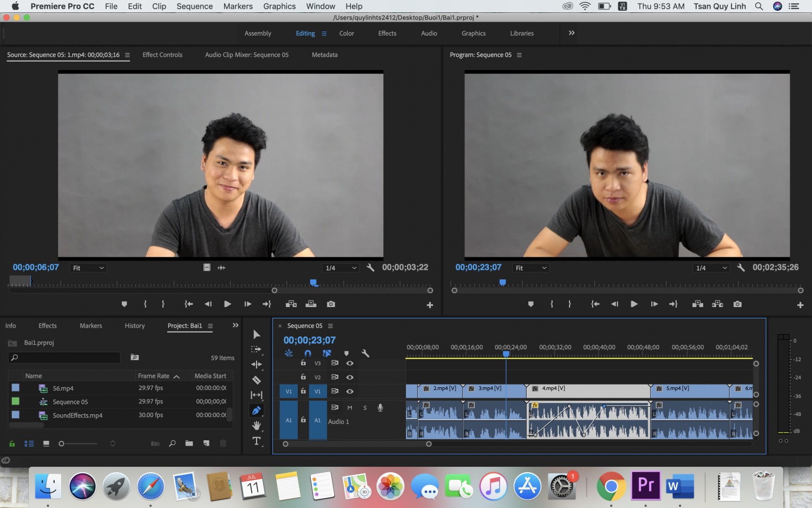
Task: Add marker in Program monitor
Action: point(531,304)
